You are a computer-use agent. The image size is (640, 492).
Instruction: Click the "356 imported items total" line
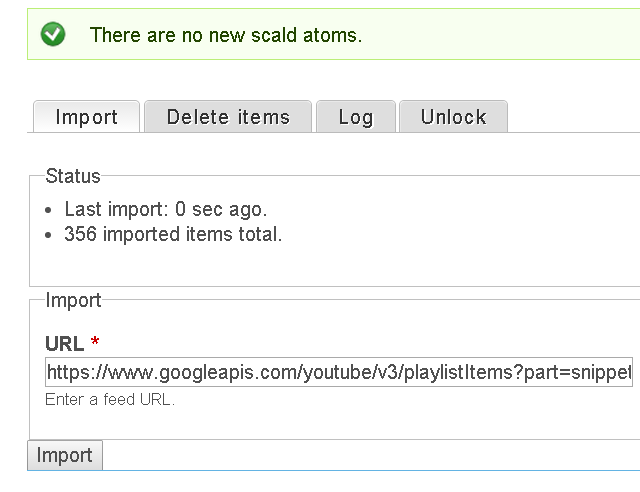[173, 235]
